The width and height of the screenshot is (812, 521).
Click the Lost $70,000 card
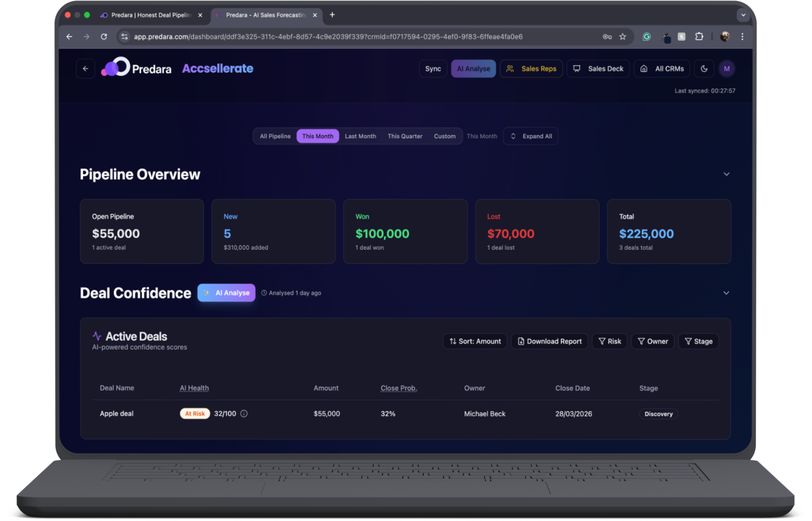click(x=537, y=231)
